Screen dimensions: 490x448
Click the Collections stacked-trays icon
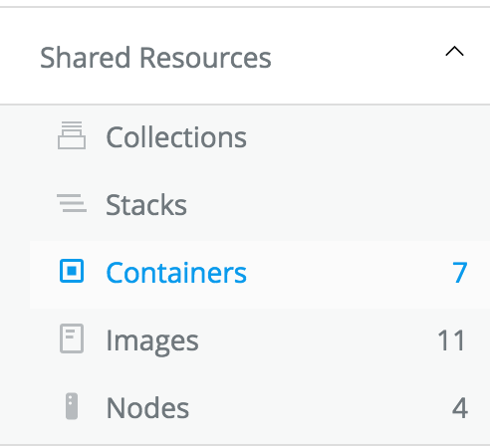72,135
